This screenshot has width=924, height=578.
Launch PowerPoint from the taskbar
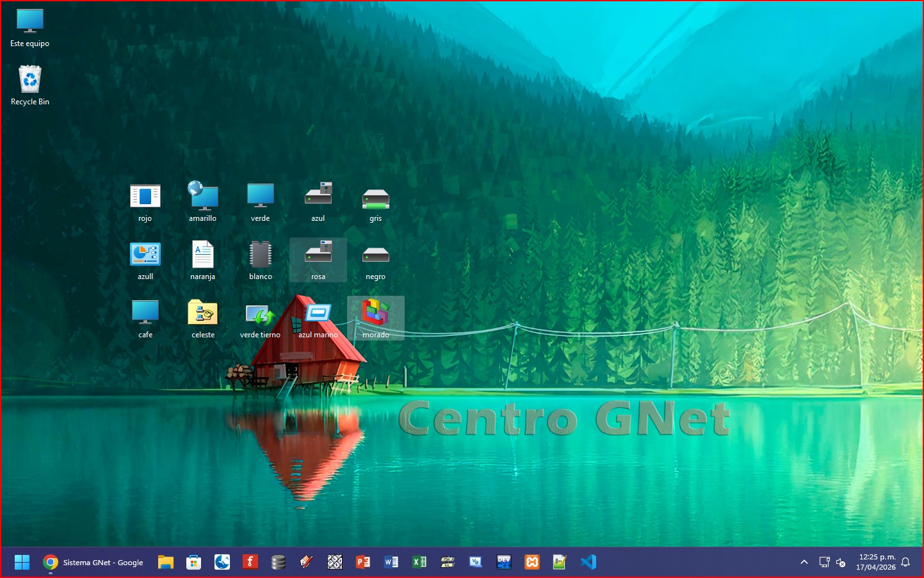[363, 562]
